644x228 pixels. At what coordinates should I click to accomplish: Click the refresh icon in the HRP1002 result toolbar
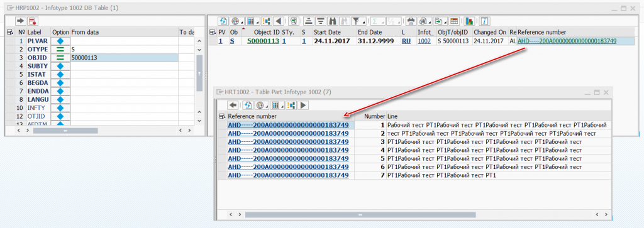[223, 21]
